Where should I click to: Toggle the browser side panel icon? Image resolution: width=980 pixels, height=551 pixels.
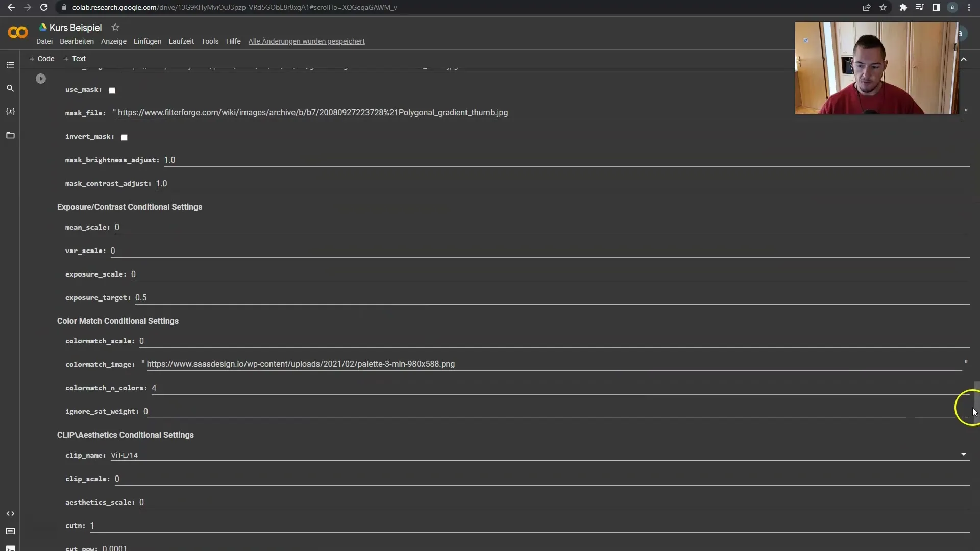936,7
